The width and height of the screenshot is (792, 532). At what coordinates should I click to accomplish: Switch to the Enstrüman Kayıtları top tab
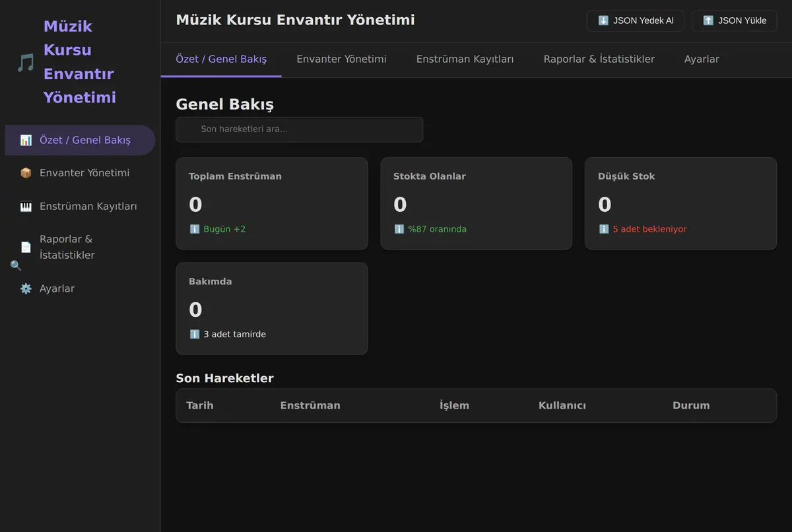[465, 59]
